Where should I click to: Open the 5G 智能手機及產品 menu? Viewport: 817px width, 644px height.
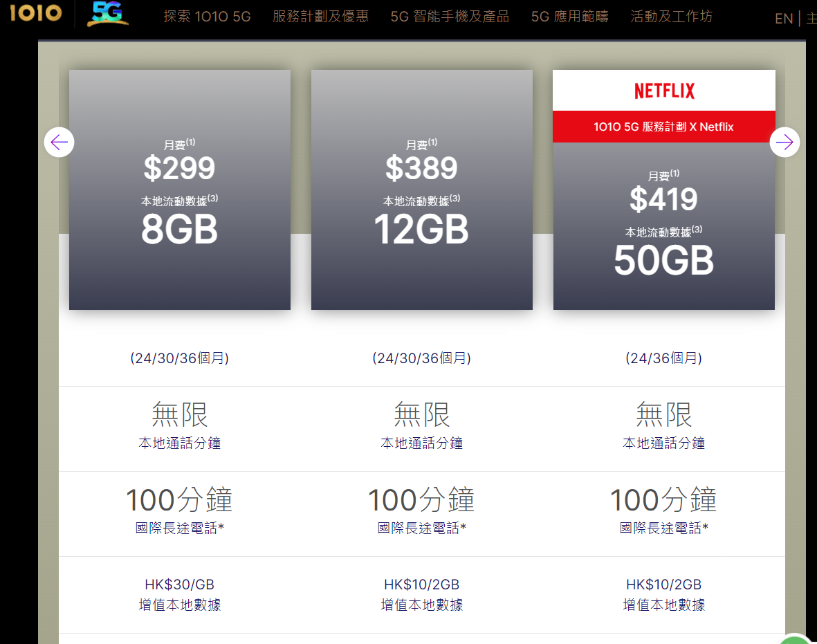pyautogui.click(x=450, y=17)
